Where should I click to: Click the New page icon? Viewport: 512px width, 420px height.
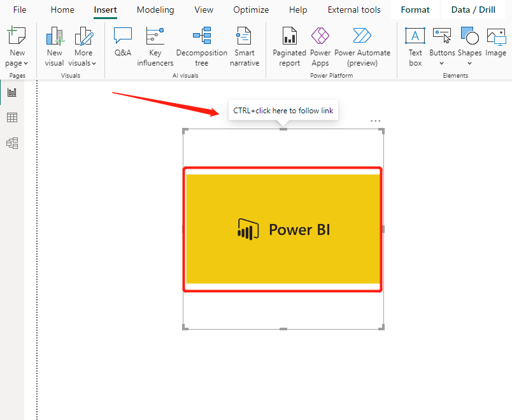(17, 35)
